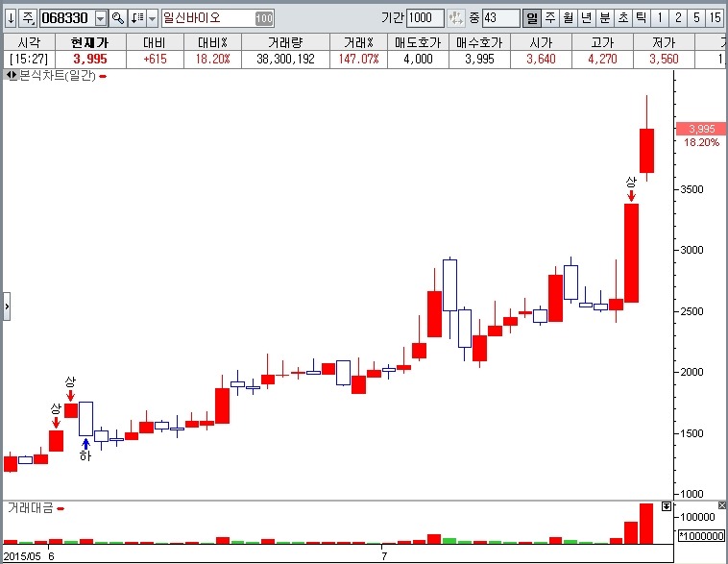This screenshot has width=728, height=564.
Task: Click the sort list icon button
Action: coord(137,18)
